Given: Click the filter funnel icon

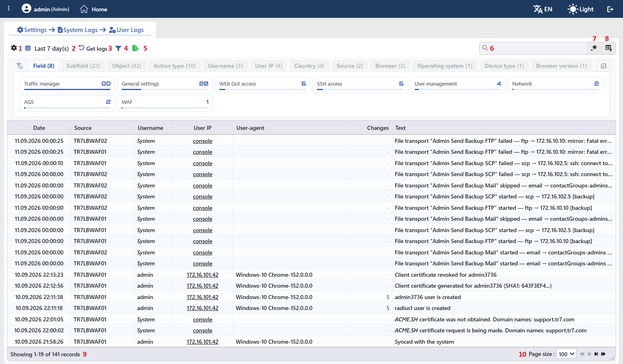Looking at the screenshot, I should pyautogui.click(x=118, y=48).
